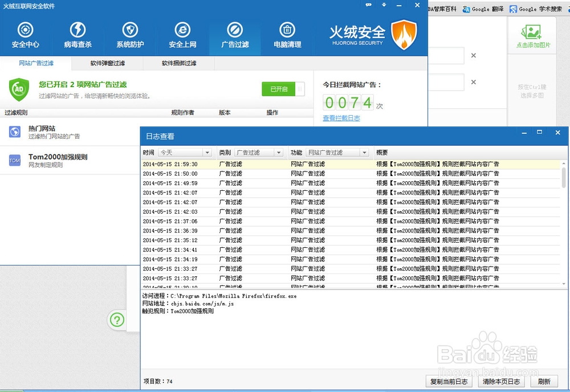570x392 pixels.
Task: Open the 安全中心 section
Action: tap(26, 35)
